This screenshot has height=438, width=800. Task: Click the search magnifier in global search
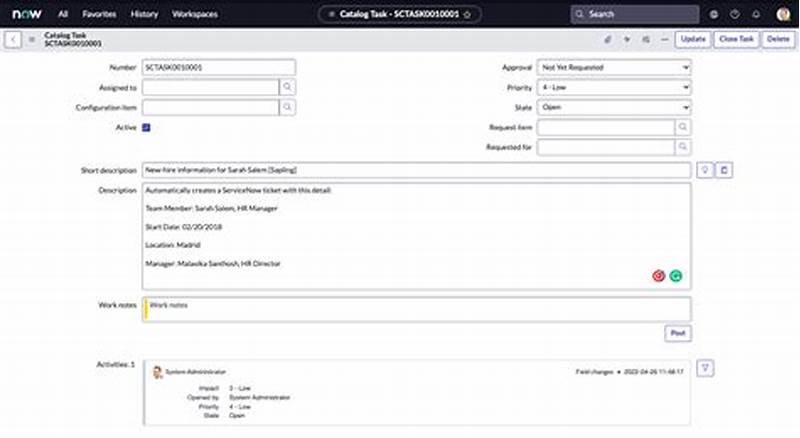[x=580, y=14]
